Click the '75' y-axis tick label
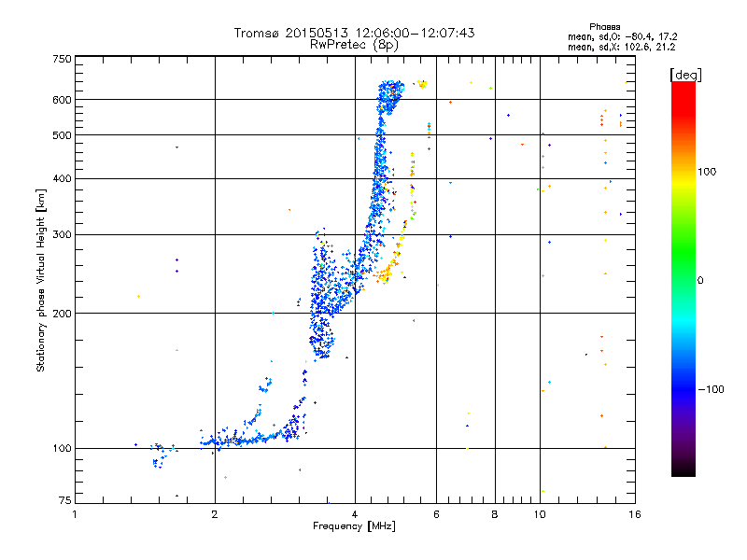 tap(65, 500)
